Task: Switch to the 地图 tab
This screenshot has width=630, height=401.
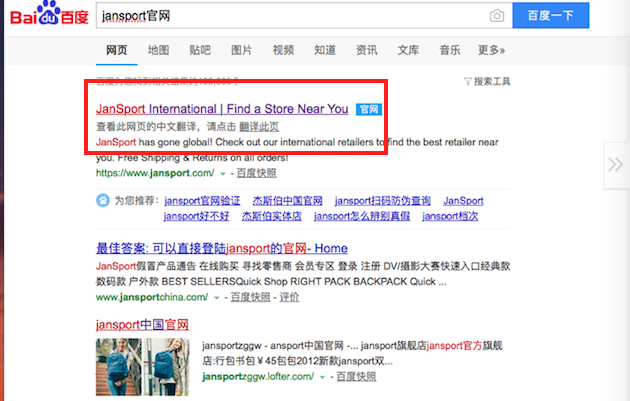Action: coord(158,50)
